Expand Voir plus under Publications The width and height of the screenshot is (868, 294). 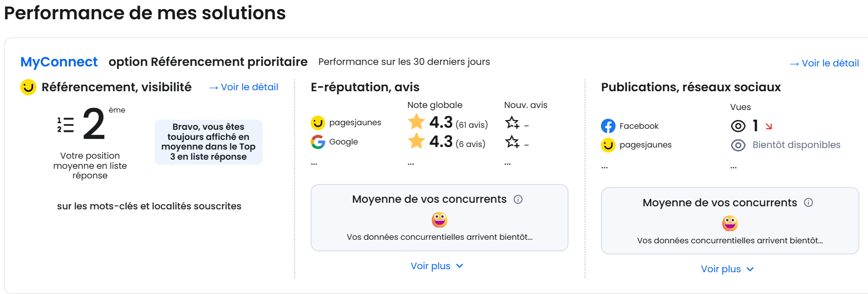(x=727, y=269)
